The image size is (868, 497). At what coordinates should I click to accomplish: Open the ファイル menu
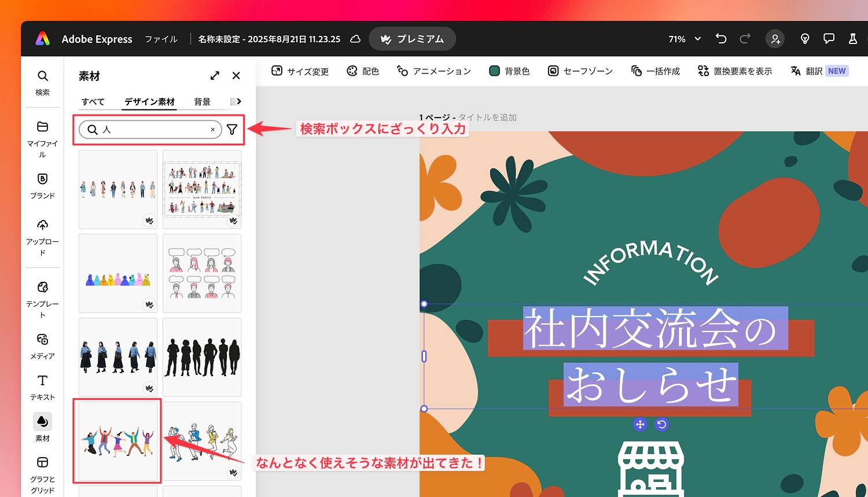tap(160, 39)
